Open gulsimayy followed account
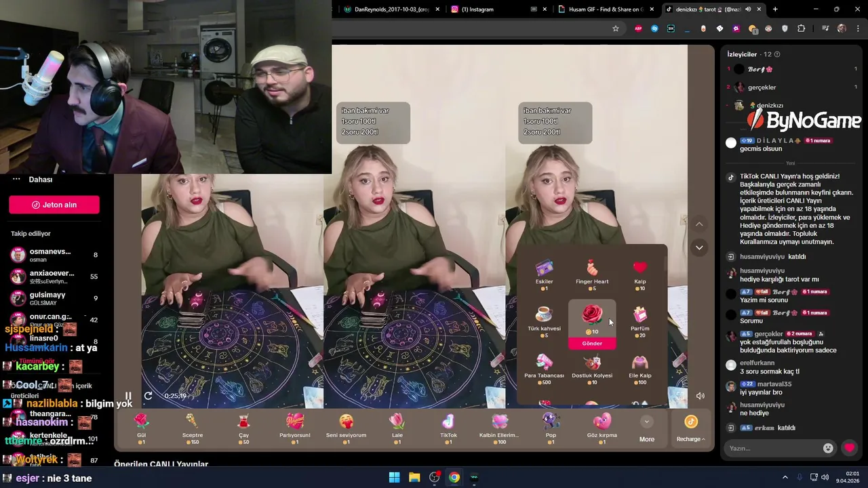 (x=54, y=298)
